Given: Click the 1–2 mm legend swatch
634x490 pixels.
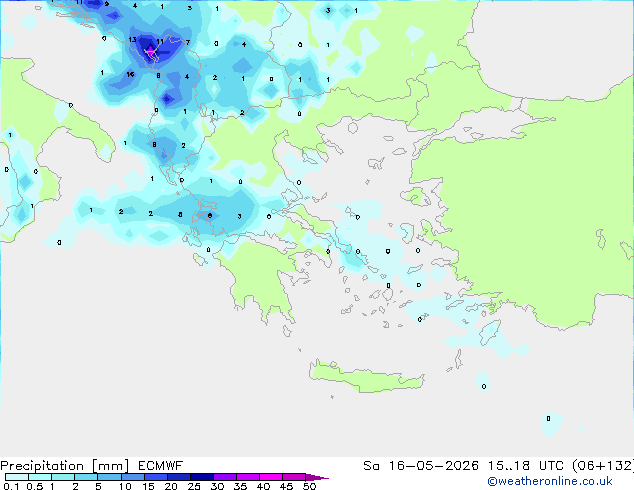Looking at the screenshot, I should (63, 477).
